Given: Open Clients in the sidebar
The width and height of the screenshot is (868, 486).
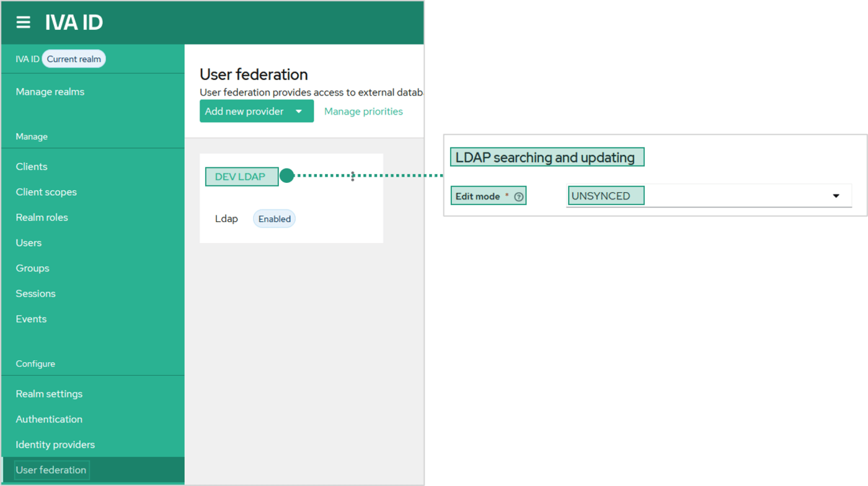Looking at the screenshot, I should tap(32, 167).
